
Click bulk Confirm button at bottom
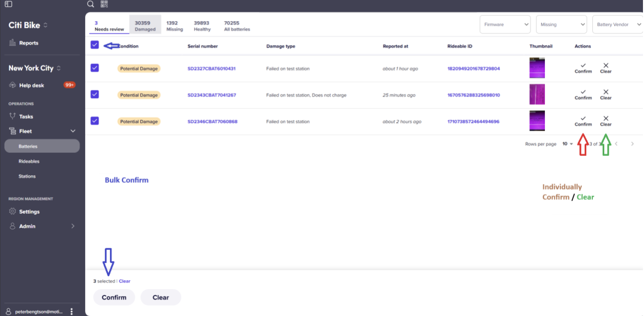point(114,297)
